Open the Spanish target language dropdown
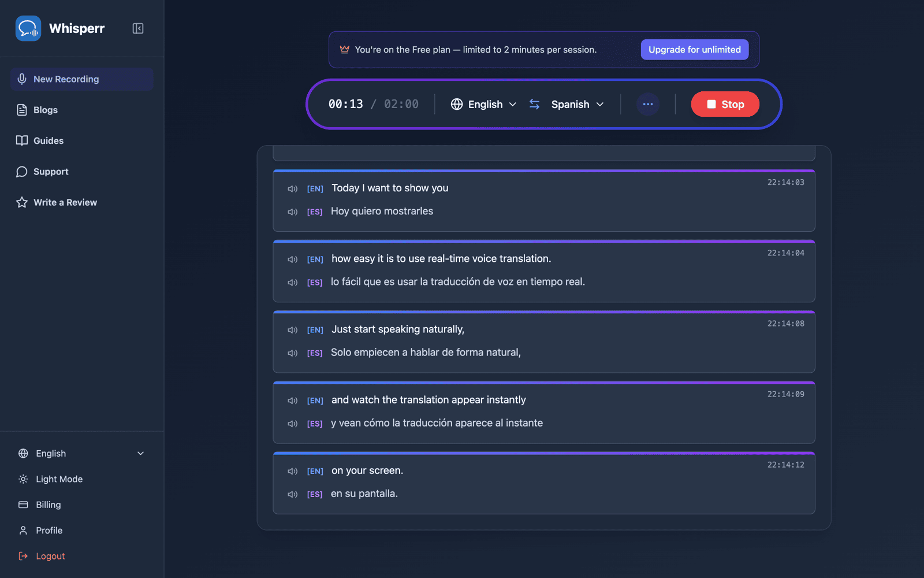This screenshot has width=924, height=578. [x=577, y=104]
